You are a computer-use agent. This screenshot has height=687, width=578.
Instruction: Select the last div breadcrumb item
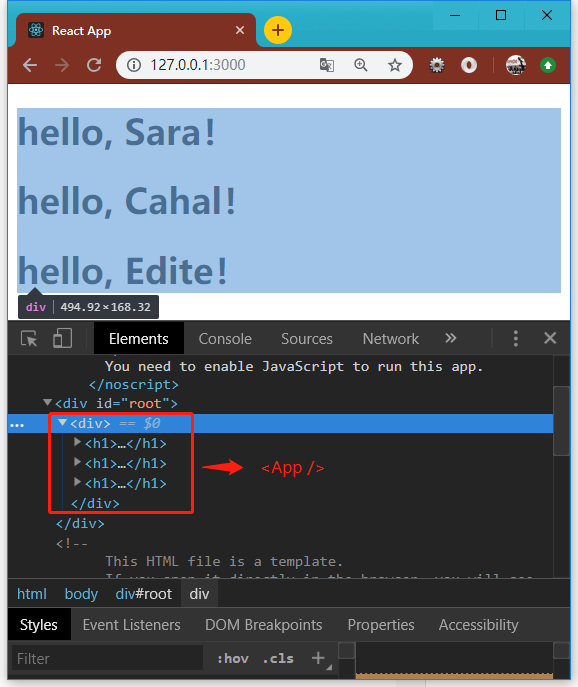pyautogui.click(x=199, y=594)
